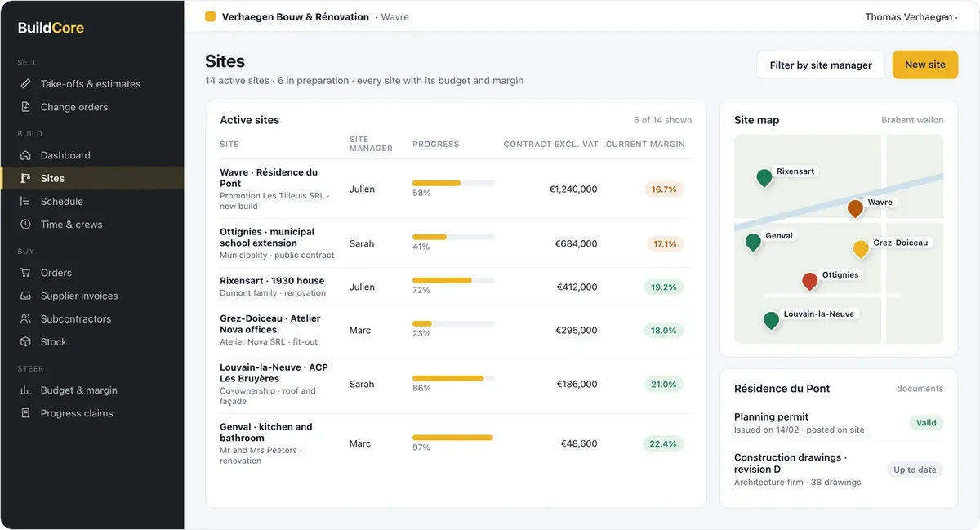Click the Progress claims document icon

25,413
